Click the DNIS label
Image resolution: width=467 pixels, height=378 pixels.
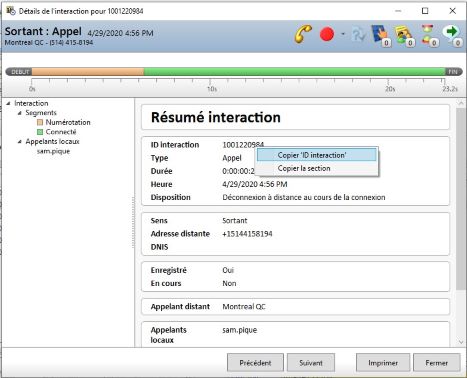pyautogui.click(x=159, y=247)
